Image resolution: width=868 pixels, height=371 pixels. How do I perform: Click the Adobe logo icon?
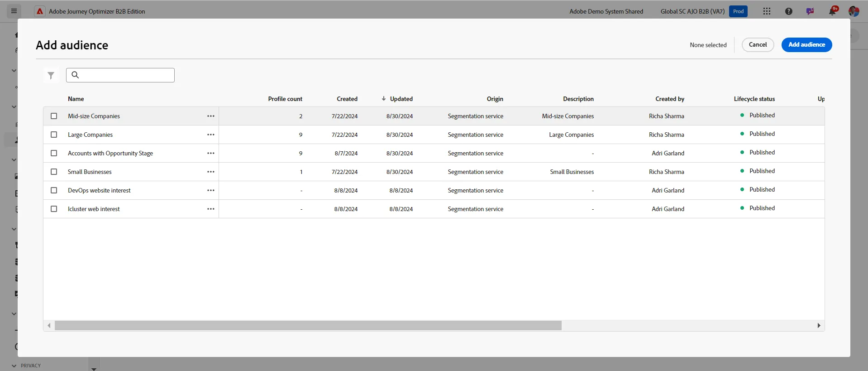coord(40,11)
